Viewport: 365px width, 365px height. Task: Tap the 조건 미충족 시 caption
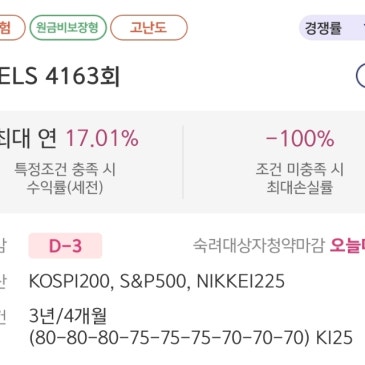(299, 169)
